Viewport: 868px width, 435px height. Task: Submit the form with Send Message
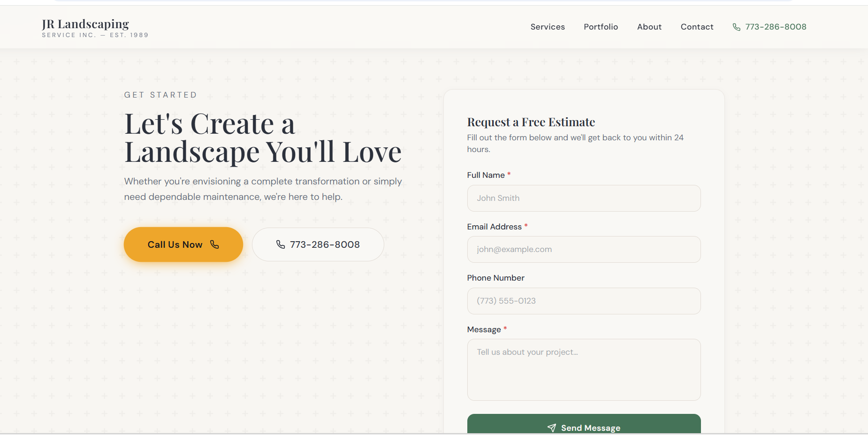pyautogui.click(x=584, y=424)
